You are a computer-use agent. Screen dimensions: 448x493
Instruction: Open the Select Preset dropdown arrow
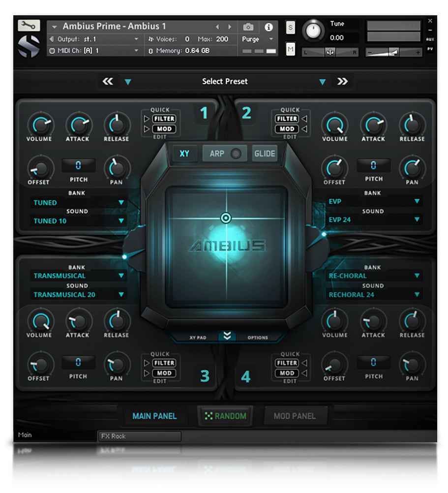tap(322, 82)
